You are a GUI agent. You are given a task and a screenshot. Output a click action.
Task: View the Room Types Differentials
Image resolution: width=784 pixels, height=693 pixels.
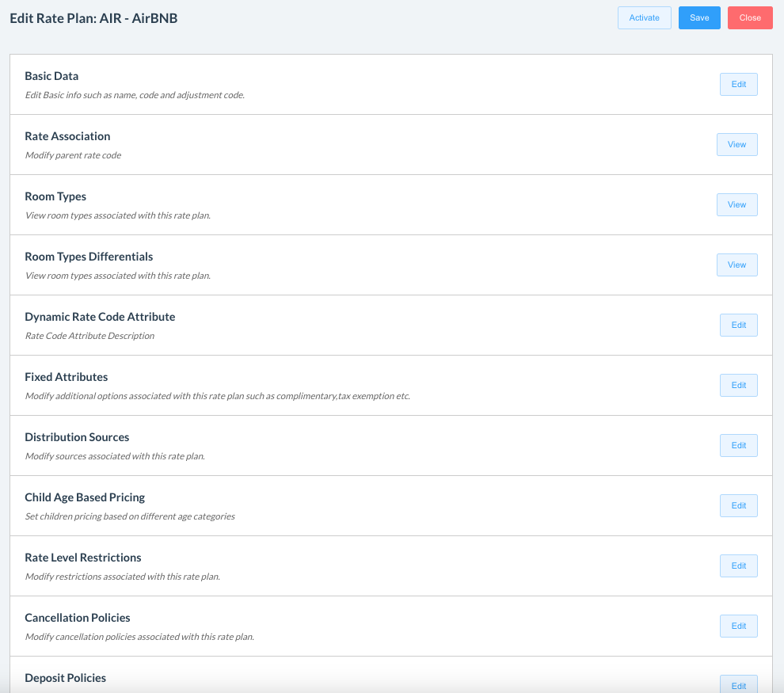tap(736, 265)
